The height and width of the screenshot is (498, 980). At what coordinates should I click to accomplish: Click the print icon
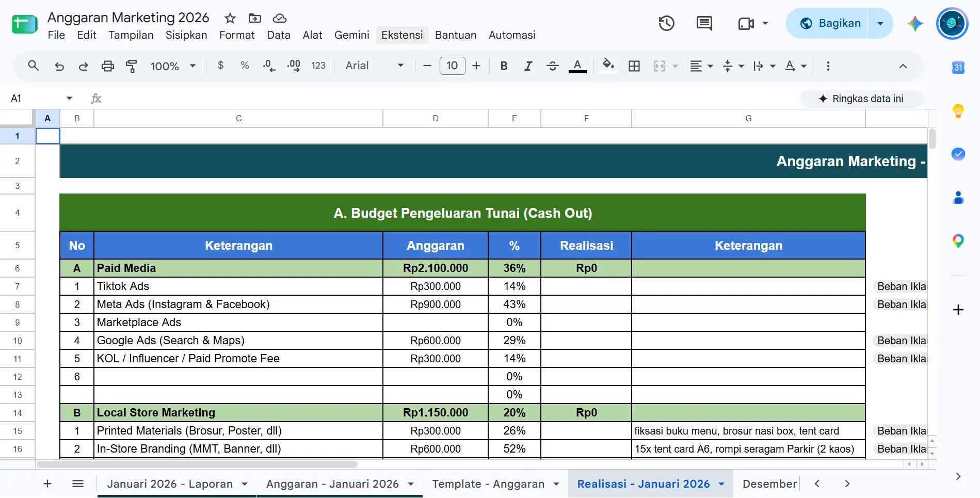(x=107, y=66)
